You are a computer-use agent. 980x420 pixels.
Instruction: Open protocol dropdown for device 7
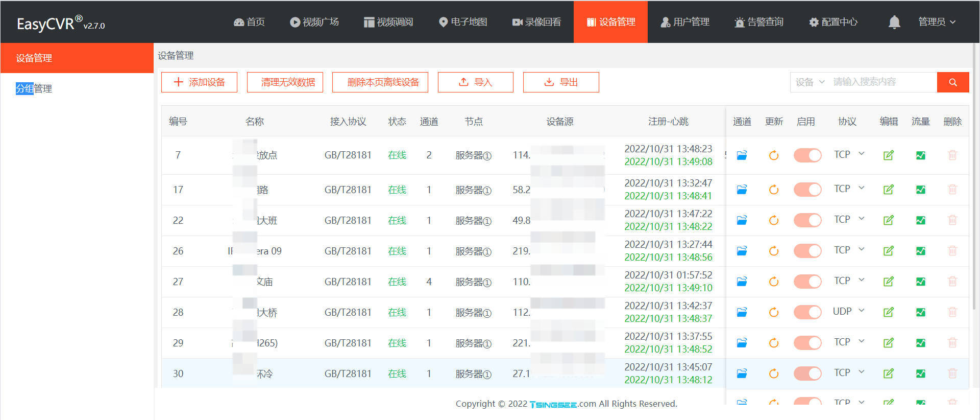[x=849, y=154]
